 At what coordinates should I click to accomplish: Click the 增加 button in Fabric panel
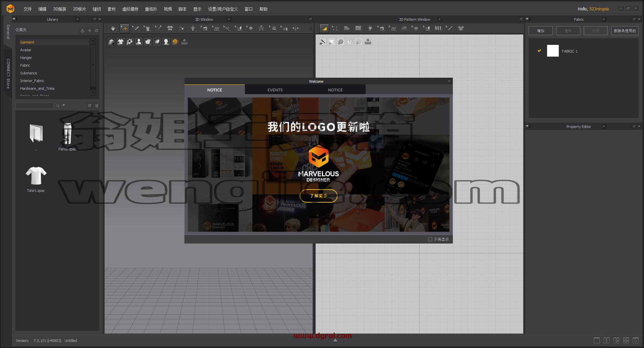coord(541,31)
